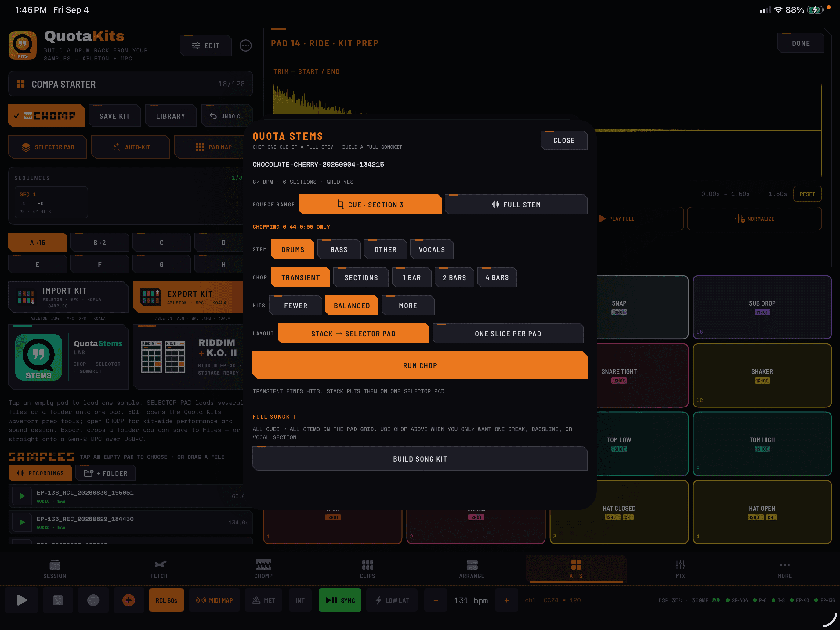
Task: Select the Other stem
Action: pos(386,249)
